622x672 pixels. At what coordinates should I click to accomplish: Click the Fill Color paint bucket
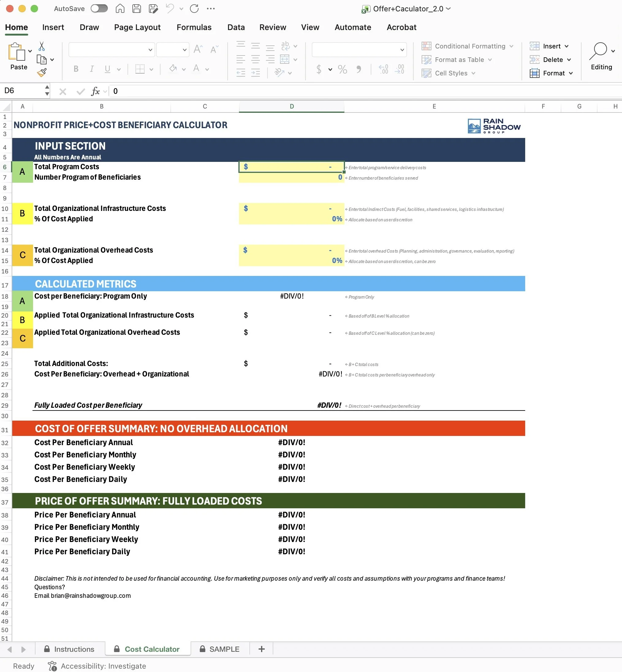(x=173, y=69)
